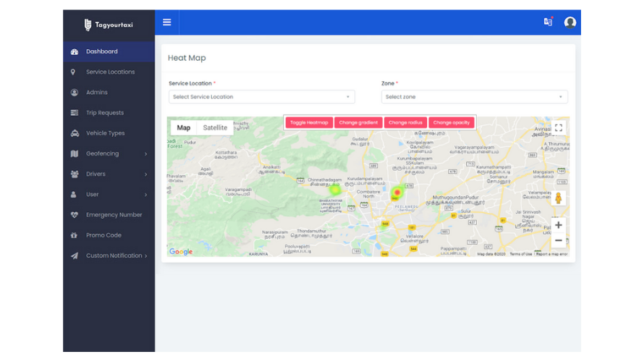Switch map to Satellite view
Screen dimensions: 644x362
click(x=215, y=128)
